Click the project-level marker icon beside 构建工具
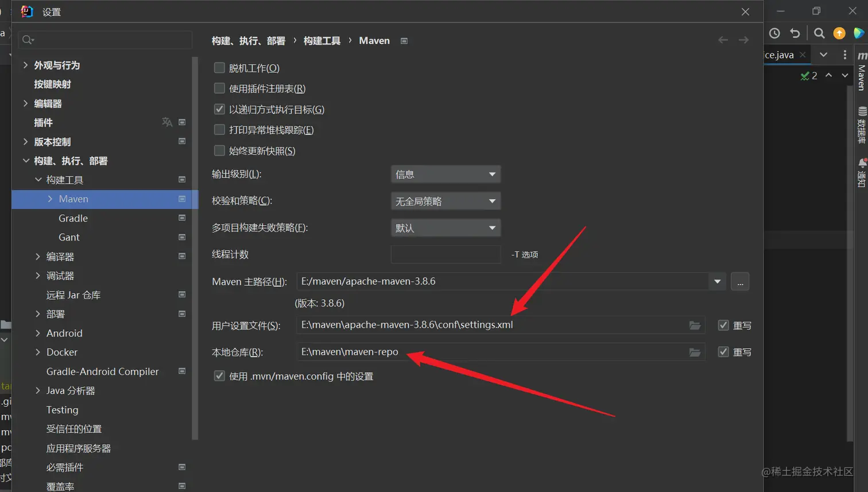 tap(182, 180)
